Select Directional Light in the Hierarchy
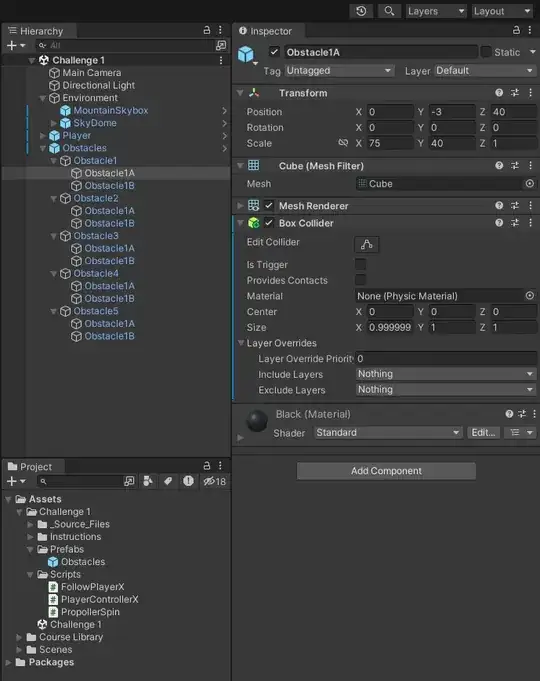Image resolution: width=540 pixels, height=681 pixels. (x=99, y=86)
